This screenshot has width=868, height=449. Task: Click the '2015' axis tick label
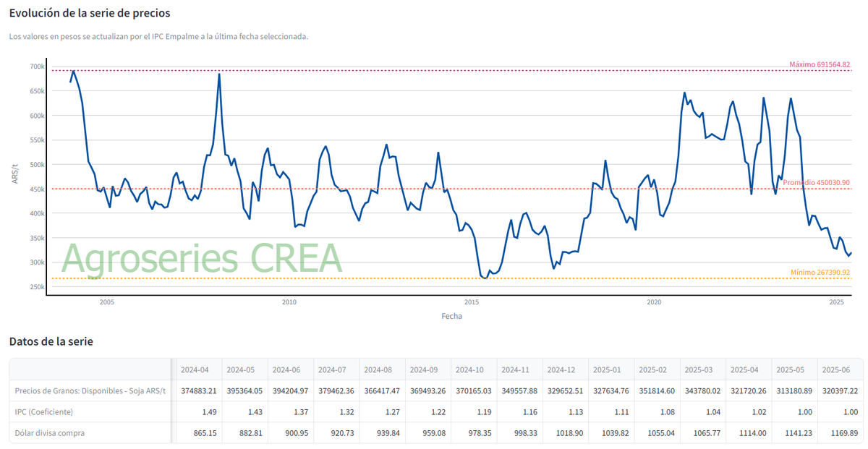point(472,303)
